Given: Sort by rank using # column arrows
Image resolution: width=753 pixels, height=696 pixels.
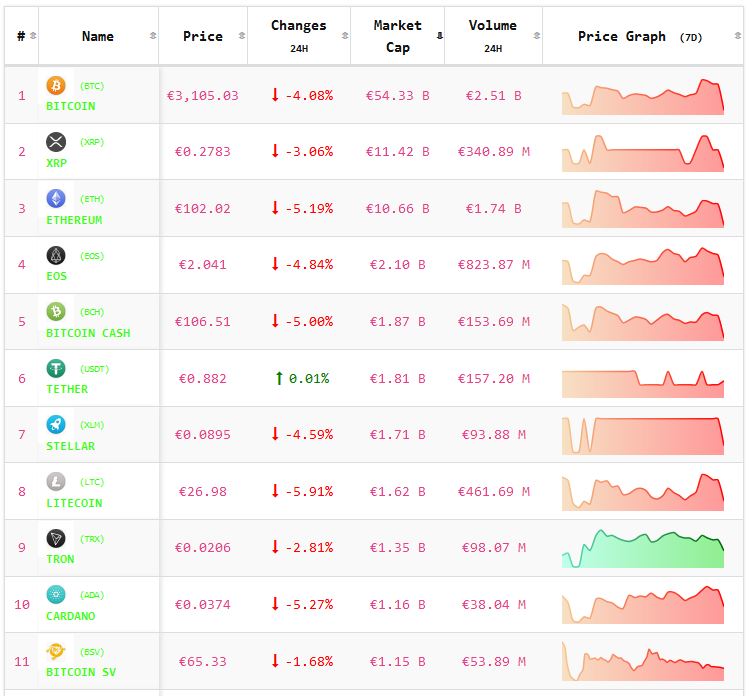Looking at the screenshot, I should click(33, 36).
